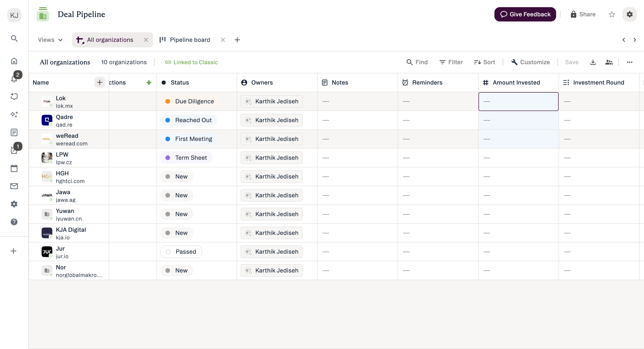This screenshot has width=644, height=349.
Task: Download the list via export icon
Action: [x=593, y=62]
